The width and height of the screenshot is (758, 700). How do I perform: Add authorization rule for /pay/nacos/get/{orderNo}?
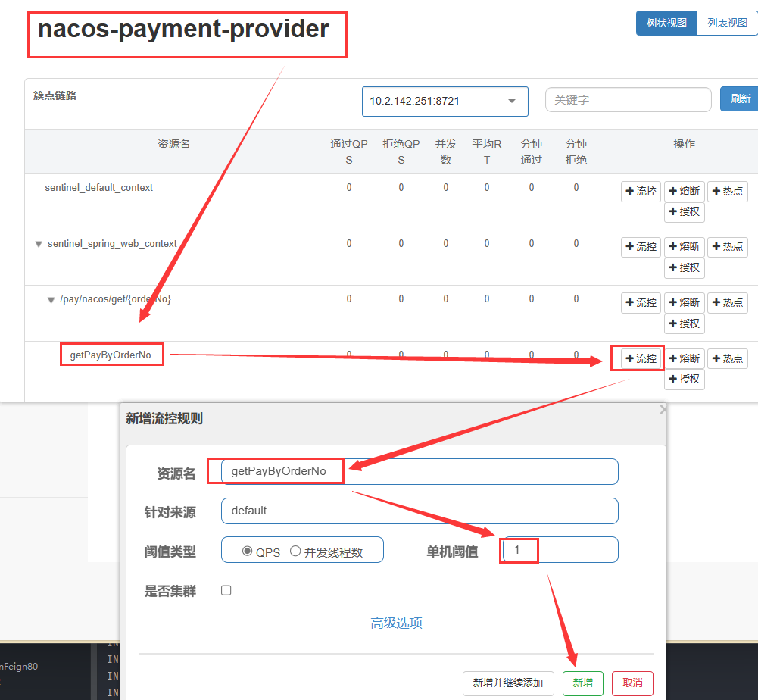pyautogui.click(x=684, y=323)
